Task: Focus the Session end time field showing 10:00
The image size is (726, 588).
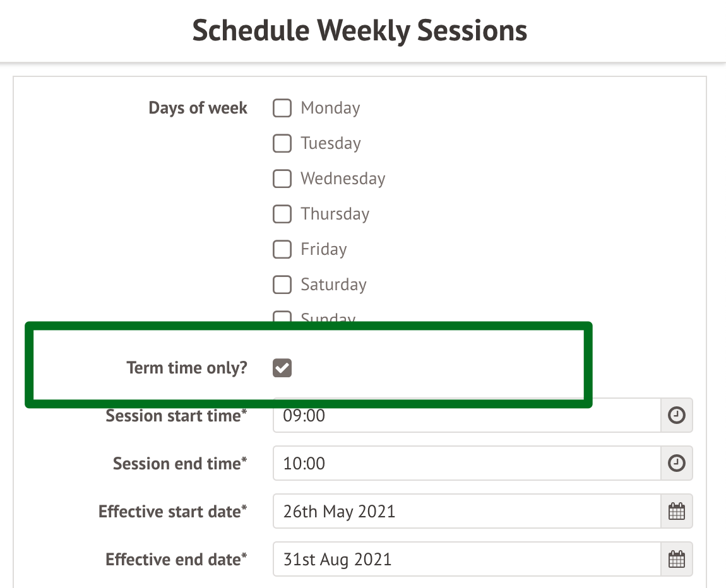Action: point(466,464)
